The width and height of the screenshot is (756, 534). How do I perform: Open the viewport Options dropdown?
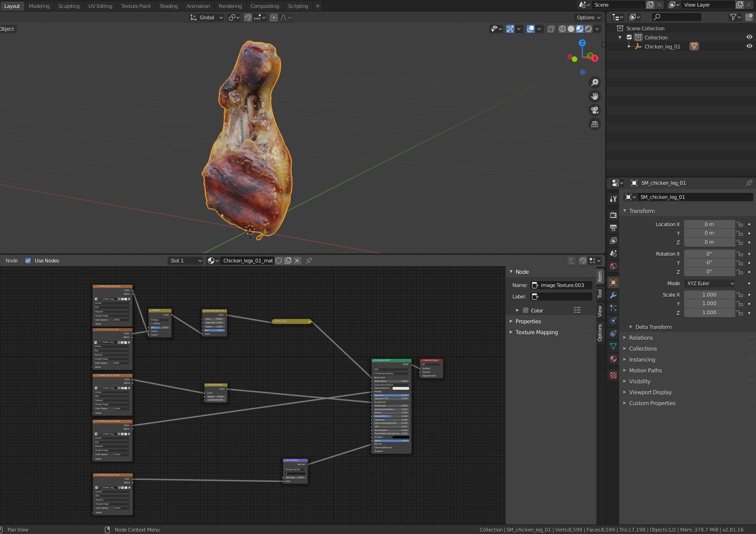[588, 17]
